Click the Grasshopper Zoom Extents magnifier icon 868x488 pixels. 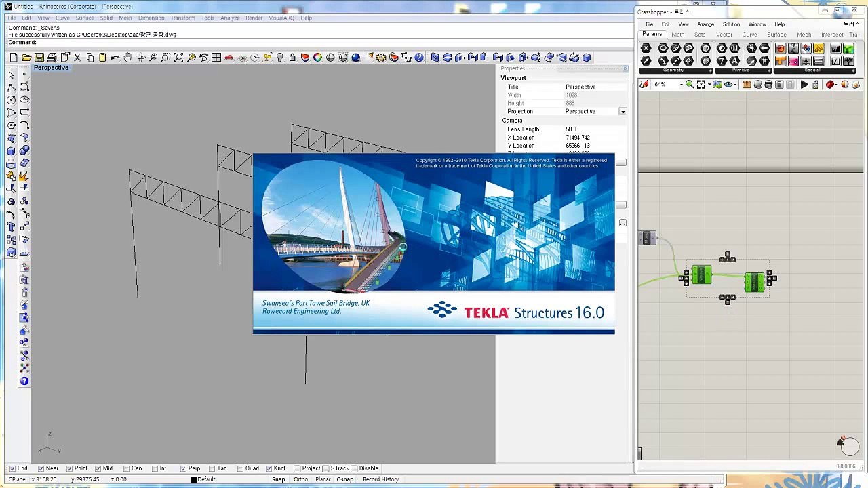pyautogui.click(x=690, y=85)
